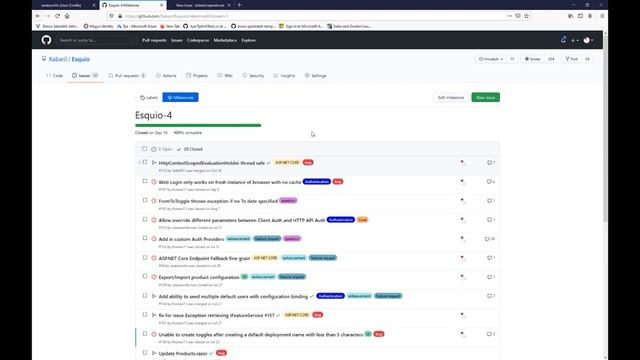Click assignee avatar on Web Login issue row
640x360 pixels.
coord(462,182)
